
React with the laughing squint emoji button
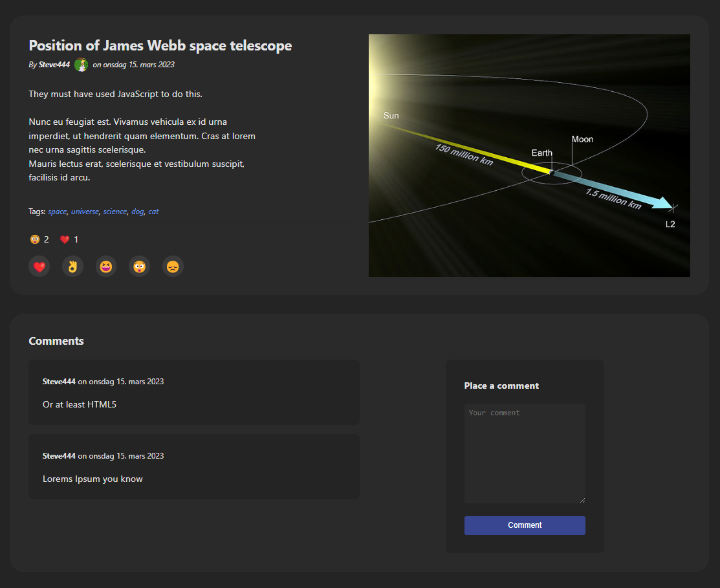[x=106, y=267]
